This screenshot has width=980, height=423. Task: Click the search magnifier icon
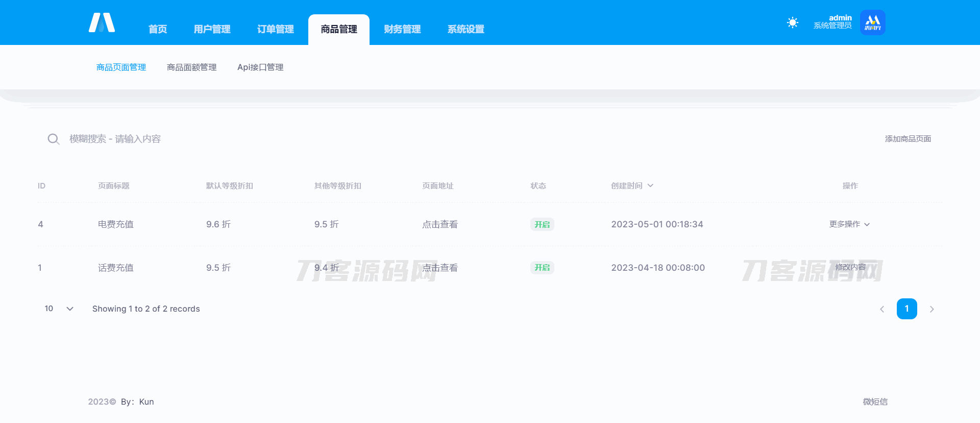tap(53, 139)
